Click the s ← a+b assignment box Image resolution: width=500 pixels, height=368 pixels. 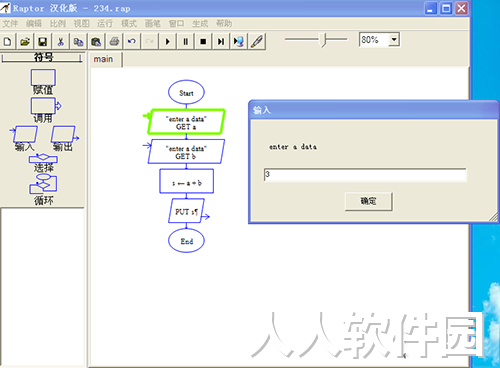pos(186,181)
